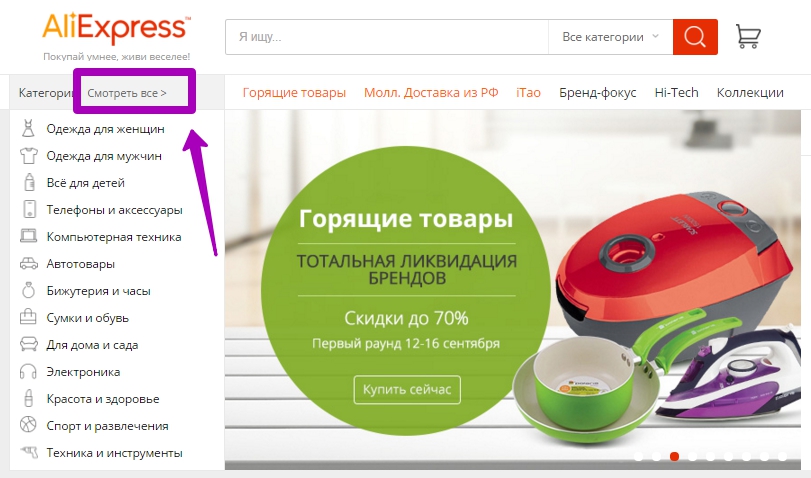Open the Красота и здоровье category
The width and height of the screenshot is (811, 478).
[x=103, y=399]
